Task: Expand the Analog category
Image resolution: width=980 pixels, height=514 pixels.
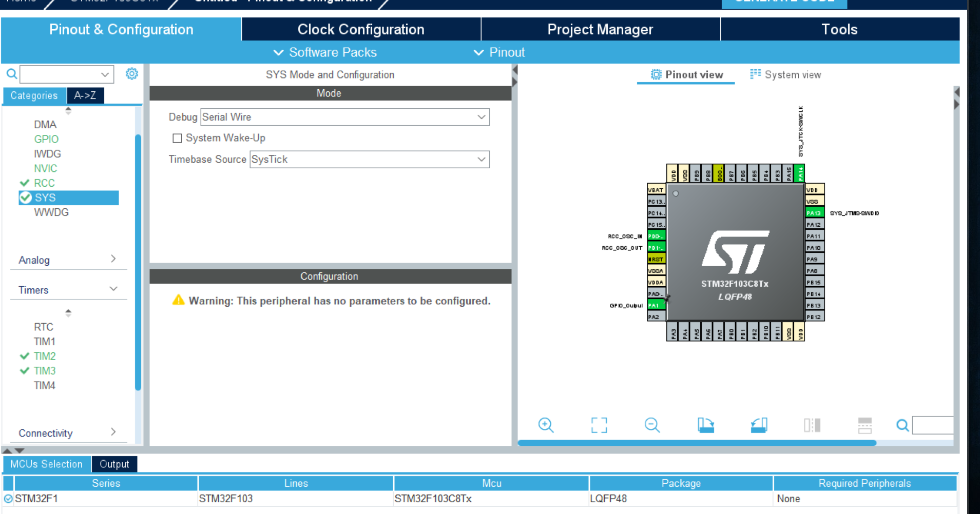Action: click(68, 260)
